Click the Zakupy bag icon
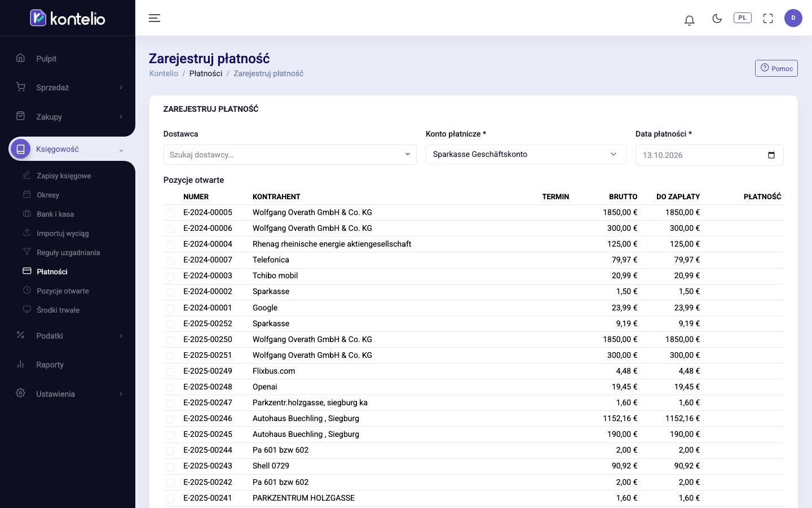 20,116
